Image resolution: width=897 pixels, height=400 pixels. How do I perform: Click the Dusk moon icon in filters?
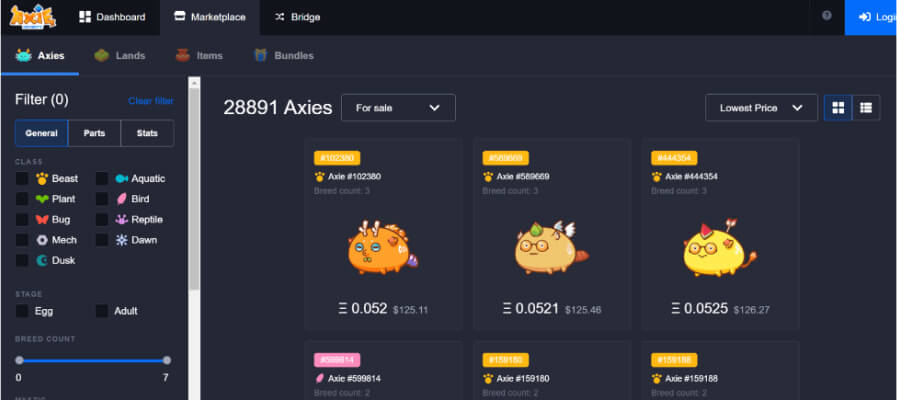(41, 260)
